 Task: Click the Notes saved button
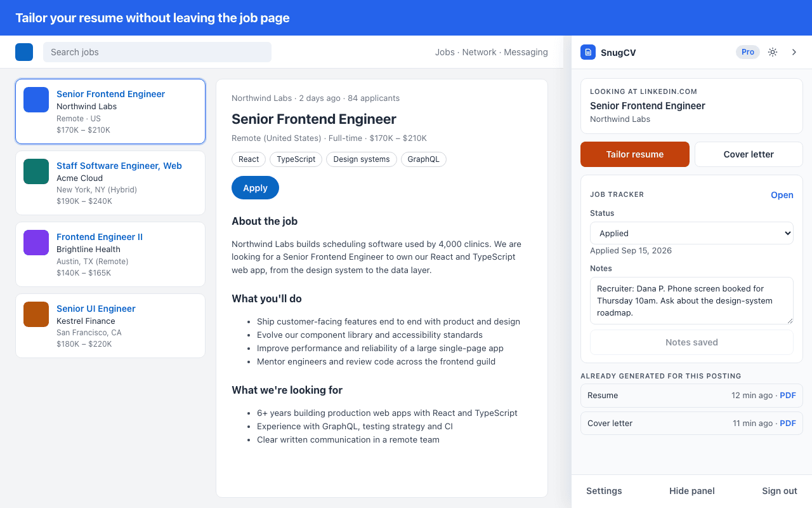click(691, 342)
